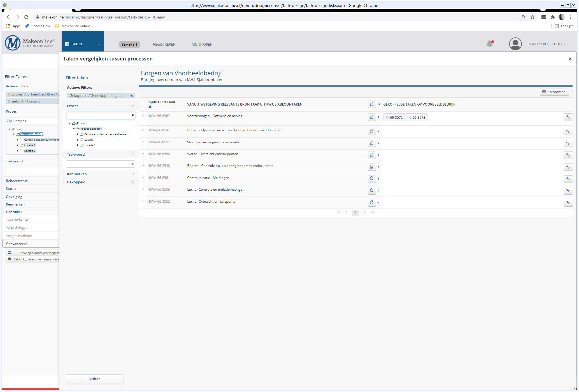This screenshot has height=392, width=579.
Task: Click copy icon in KWA-66-8567 row
Action: 371,117
